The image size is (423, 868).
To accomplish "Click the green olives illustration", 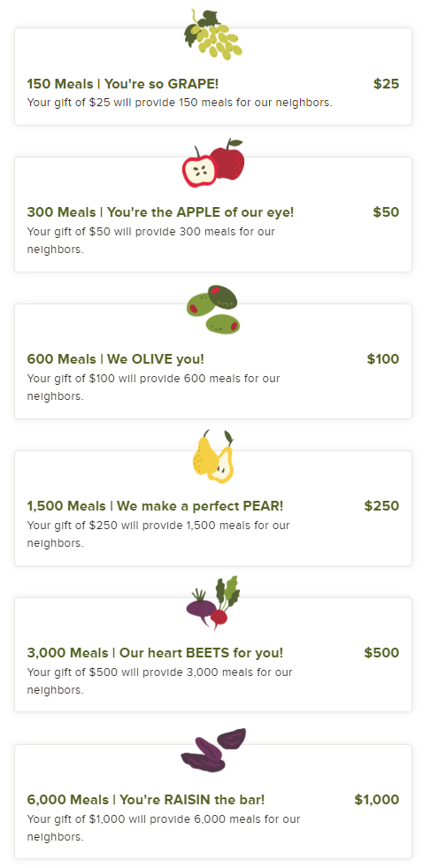I will tap(212, 310).
